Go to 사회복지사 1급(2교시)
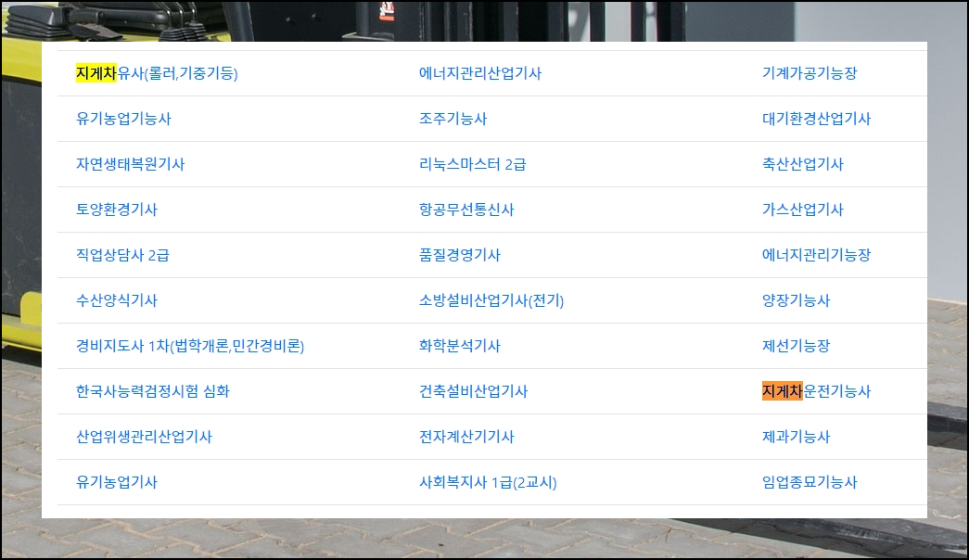 click(488, 482)
